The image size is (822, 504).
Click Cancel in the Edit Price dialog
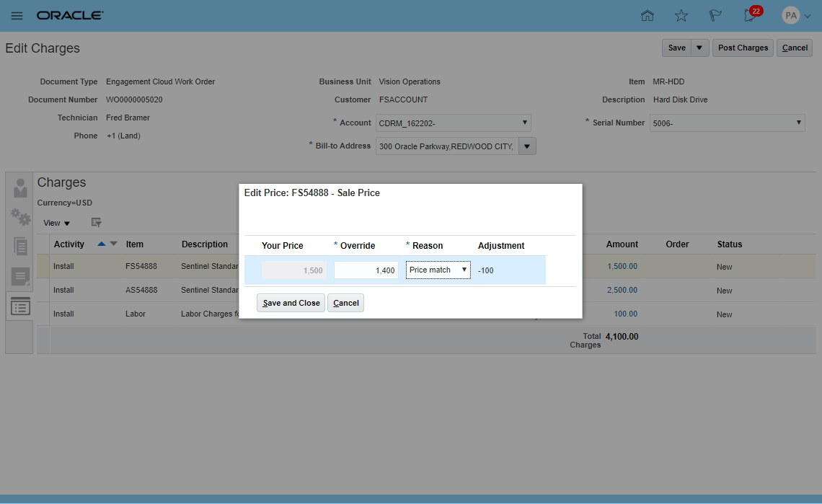tap(345, 303)
